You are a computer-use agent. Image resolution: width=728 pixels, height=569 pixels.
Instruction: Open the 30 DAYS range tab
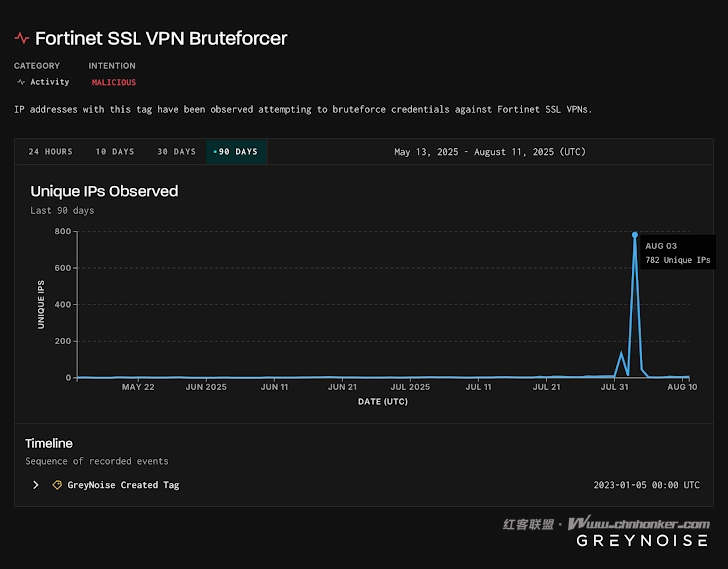[x=176, y=152]
